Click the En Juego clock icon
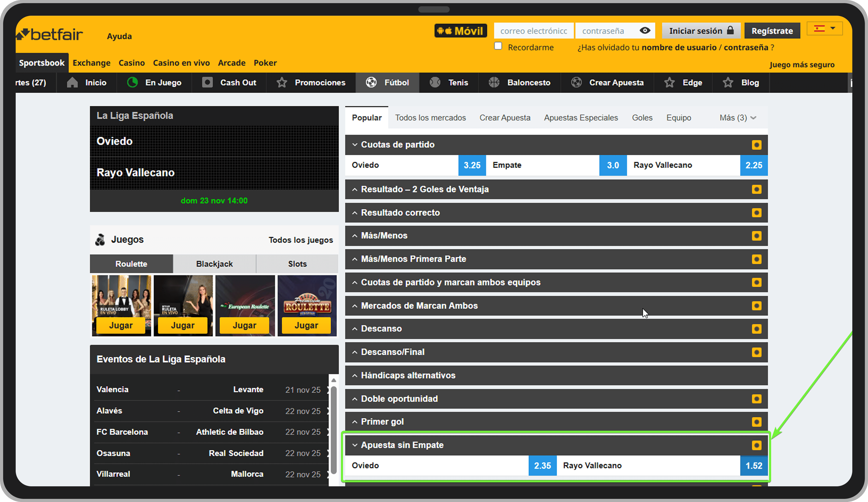 pyautogui.click(x=132, y=82)
